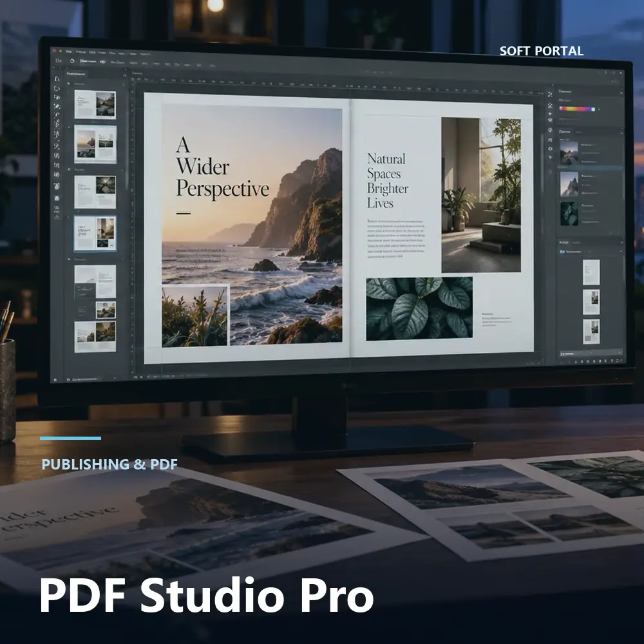Open the middle page thumbnail in lower right panel
The width and height of the screenshot is (644, 644).
coord(591,302)
